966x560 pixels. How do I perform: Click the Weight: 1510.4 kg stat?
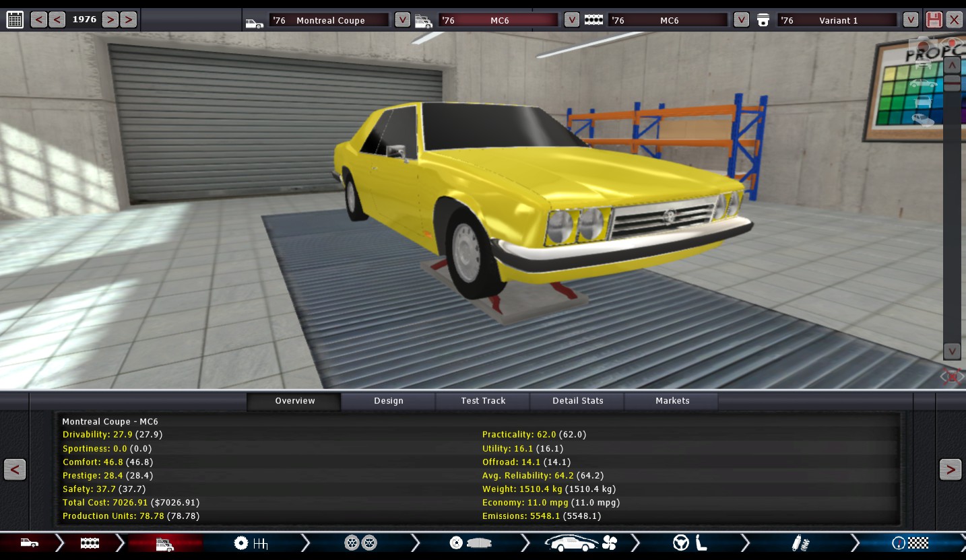pyautogui.click(x=549, y=489)
